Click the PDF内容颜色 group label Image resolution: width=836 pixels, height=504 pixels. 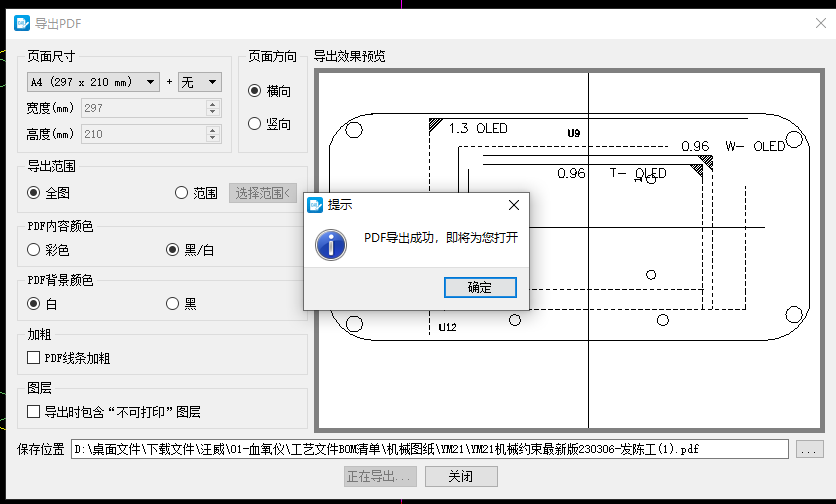[x=60, y=226]
